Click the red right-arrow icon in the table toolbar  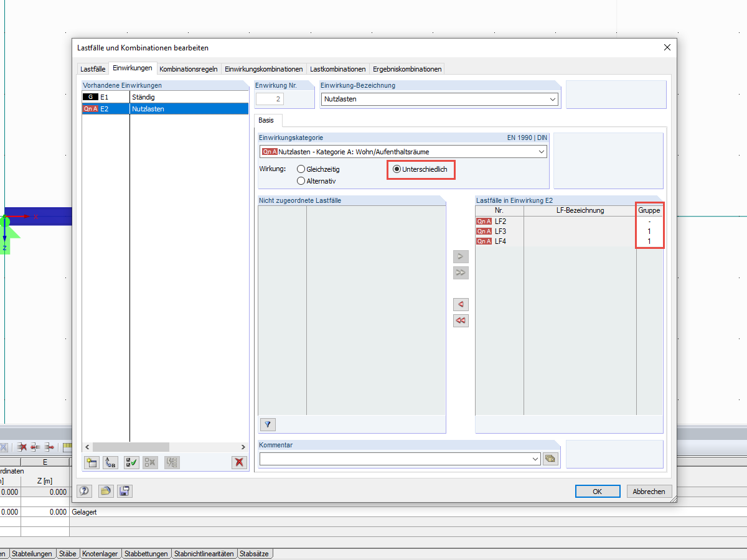[49, 447]
